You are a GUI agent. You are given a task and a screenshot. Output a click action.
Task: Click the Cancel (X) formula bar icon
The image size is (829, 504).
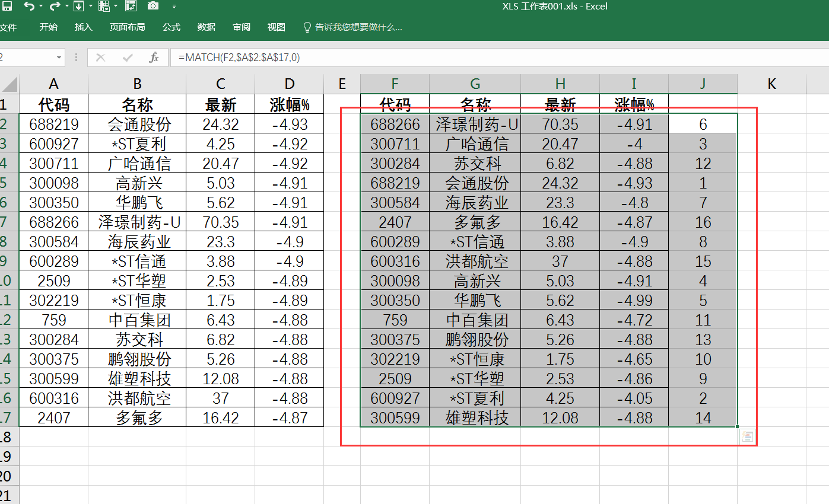(100, 58)
